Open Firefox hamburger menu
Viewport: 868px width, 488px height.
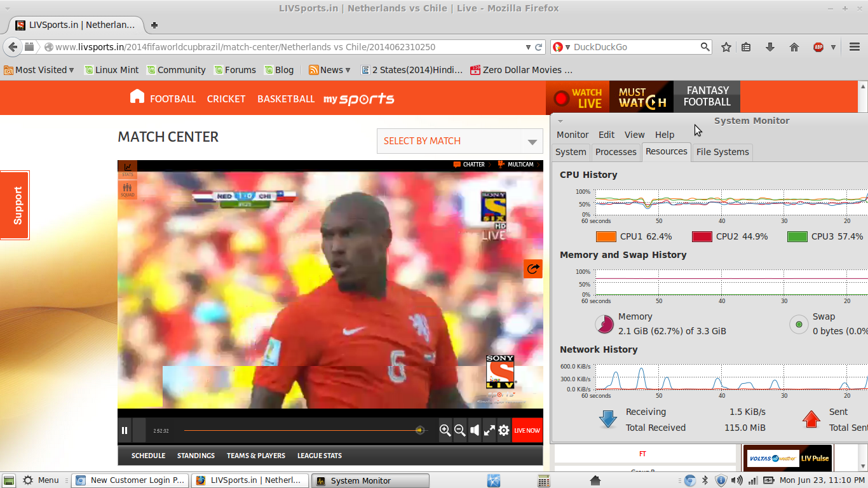click(x=855, y=47)
